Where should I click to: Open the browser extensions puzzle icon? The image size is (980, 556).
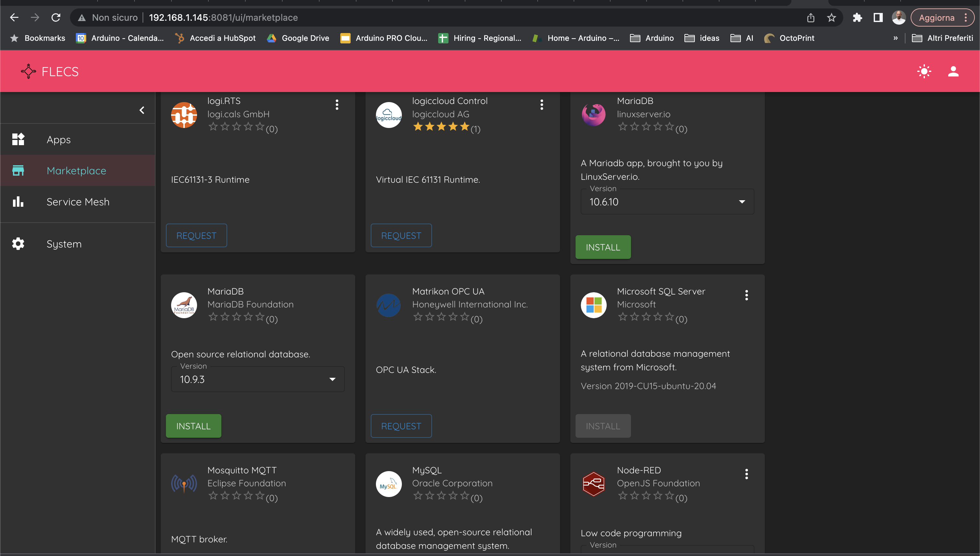pos(857,17)
